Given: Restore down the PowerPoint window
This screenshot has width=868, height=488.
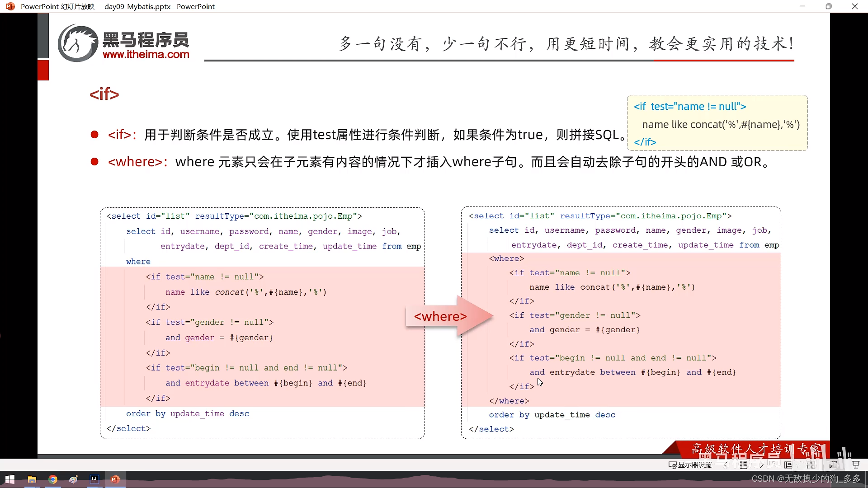Looking at the screenshot, I should tap(828, 6).
